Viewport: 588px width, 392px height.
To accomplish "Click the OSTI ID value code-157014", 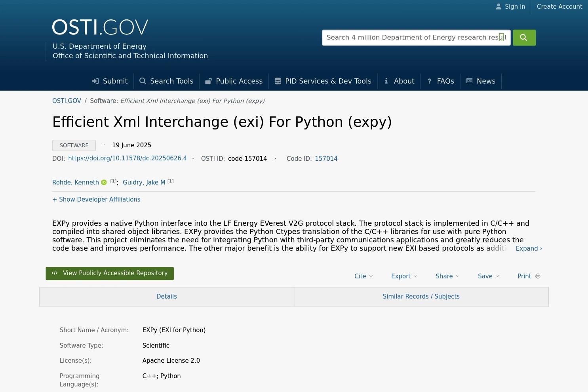I will point(247,159).
